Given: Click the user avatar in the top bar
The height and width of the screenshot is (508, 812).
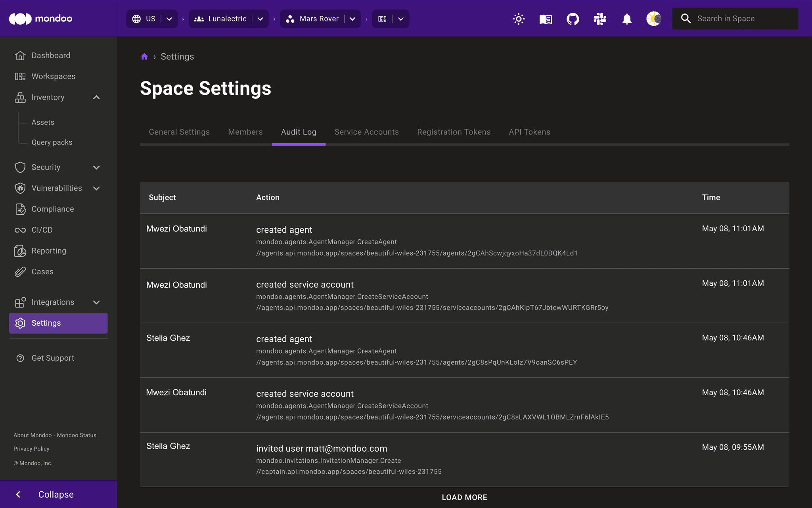Looking at the screenshot, I should (x=653, y=19).
